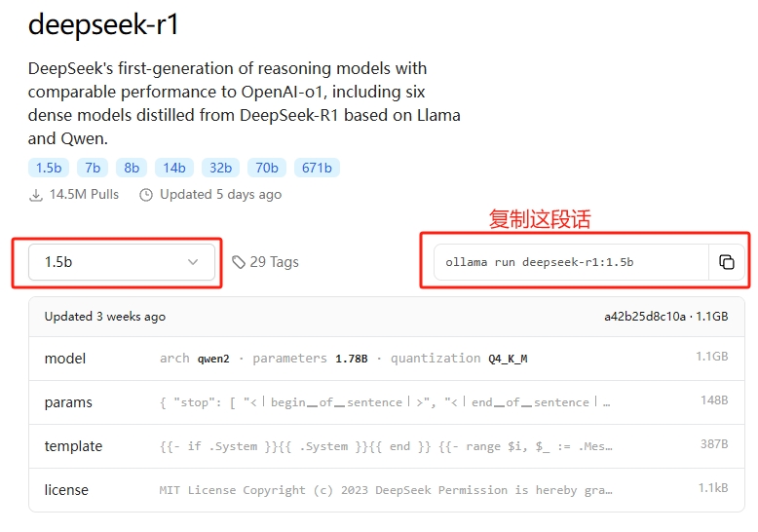Expand the dropdown chevron arrow
The width and height of the screenshot is (758, 532).
(193, 262)
